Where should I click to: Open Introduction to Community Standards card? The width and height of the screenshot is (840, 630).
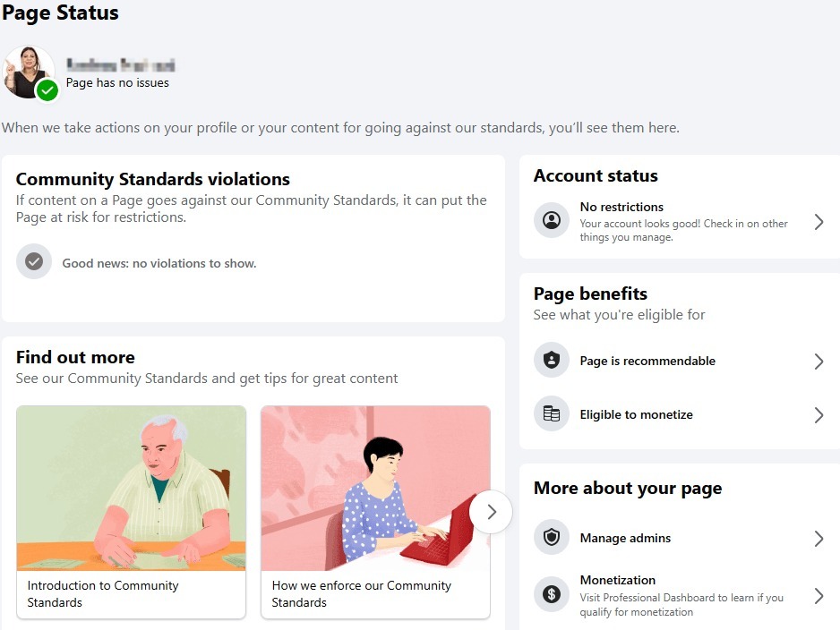pos(132,512)
